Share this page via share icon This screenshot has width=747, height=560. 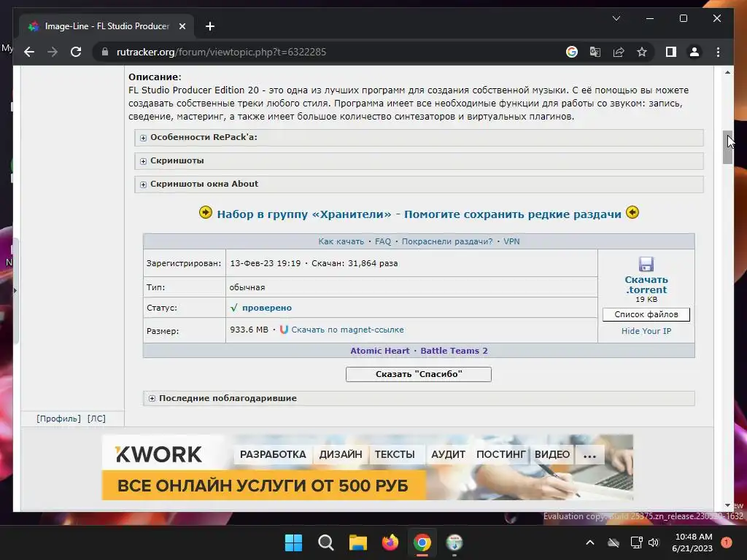tap(619, 52)
